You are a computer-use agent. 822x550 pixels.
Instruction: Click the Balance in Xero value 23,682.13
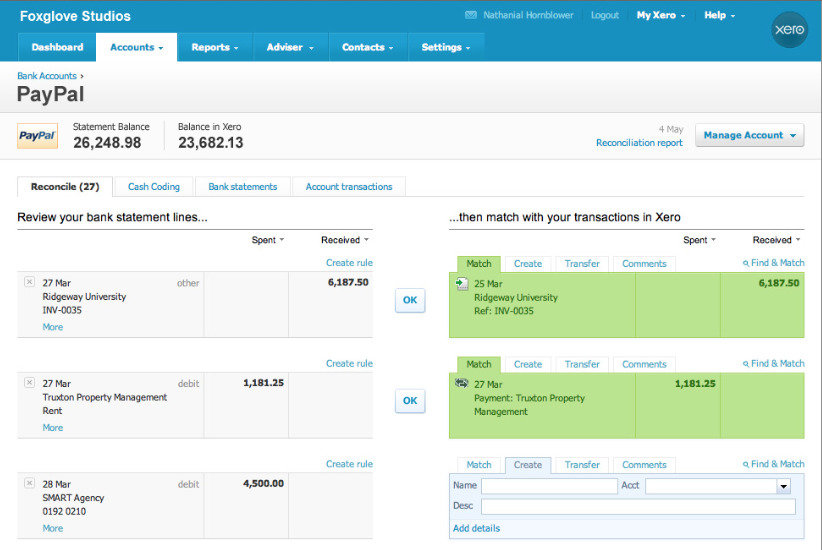click(x=210, y=143)
